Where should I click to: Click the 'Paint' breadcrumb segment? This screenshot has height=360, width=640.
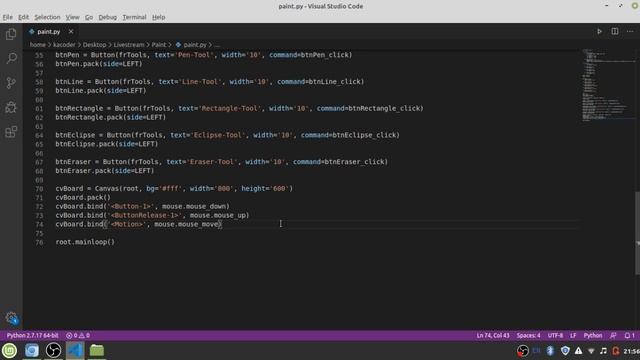click(159, 45)
